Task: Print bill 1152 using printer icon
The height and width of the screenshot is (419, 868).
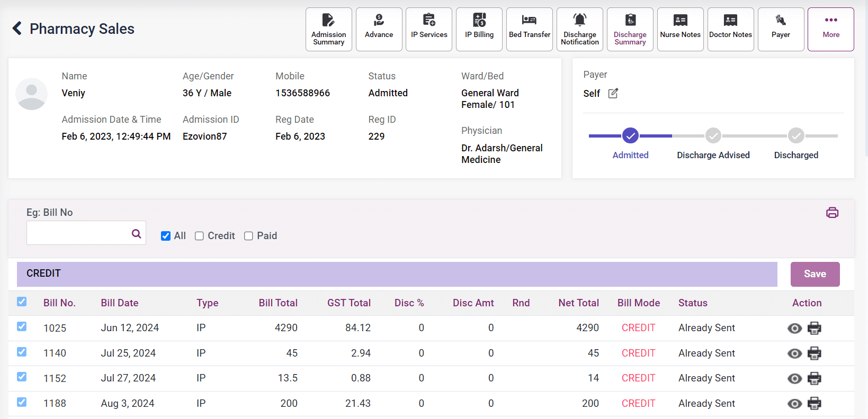Action: [x=814, y=379]
